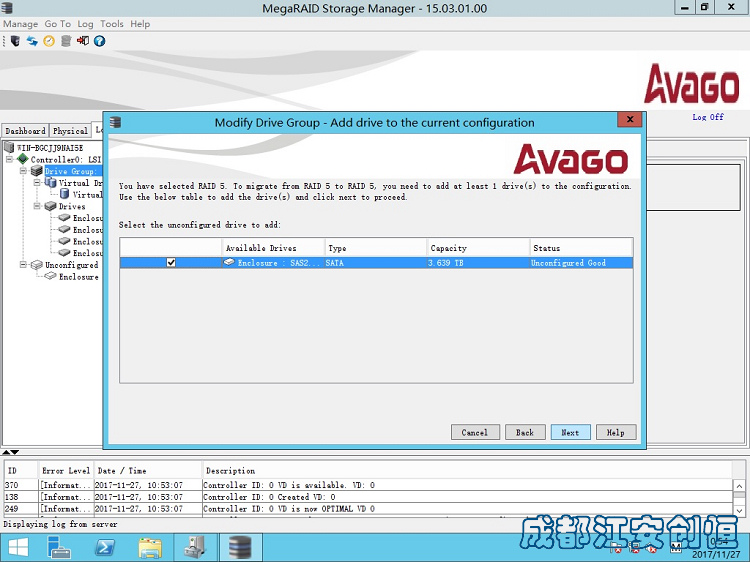Image resolution: width=750 pixels, height=562 pixels.
Task: Click the Back button in dialog
Action: pyautogui.click(x=525, y=432)
